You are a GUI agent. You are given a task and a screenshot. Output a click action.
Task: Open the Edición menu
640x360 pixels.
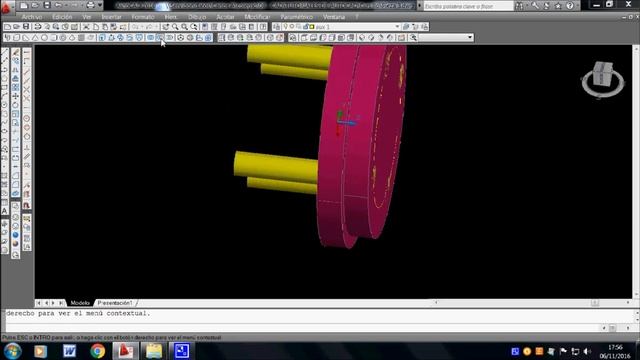click(62, 17)
